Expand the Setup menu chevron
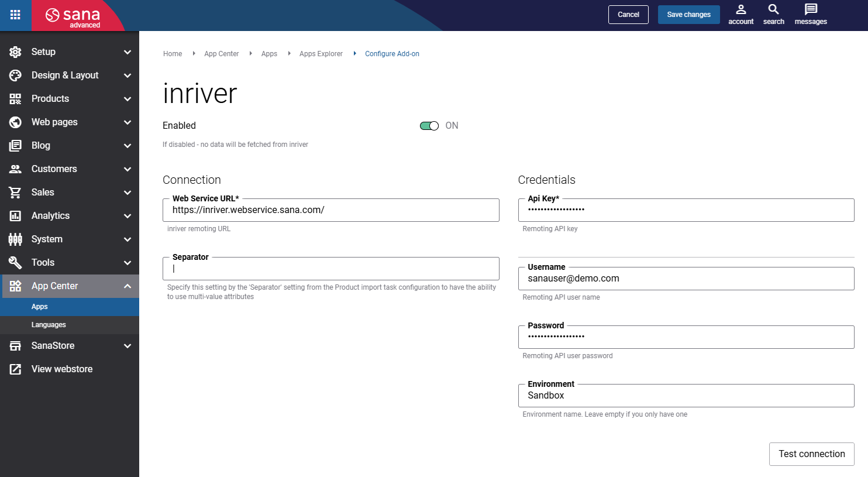The height and width of the screenshot is (477, 868). [x=128, y=52]
